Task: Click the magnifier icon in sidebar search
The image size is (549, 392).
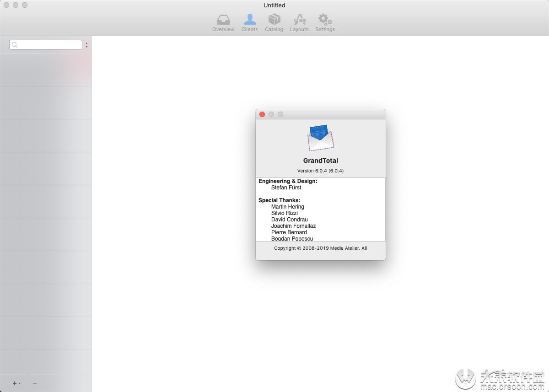Action: (x=15, y=45)
